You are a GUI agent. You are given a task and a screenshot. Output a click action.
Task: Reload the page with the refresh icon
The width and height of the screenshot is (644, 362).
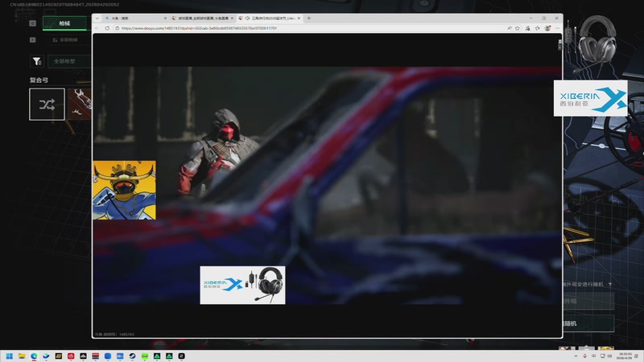point(107,28)
